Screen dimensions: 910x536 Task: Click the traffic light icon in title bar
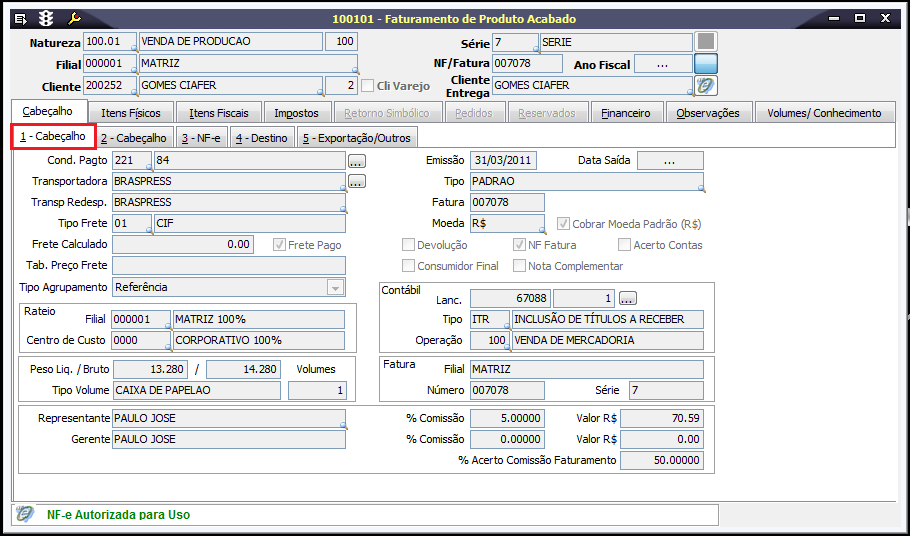pos(46,19)
